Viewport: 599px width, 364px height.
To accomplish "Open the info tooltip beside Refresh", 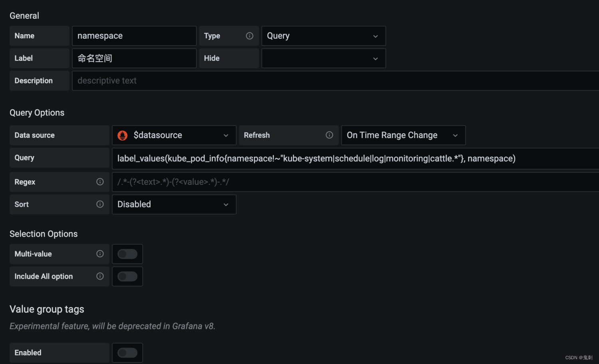I will [x=329, y=135].
